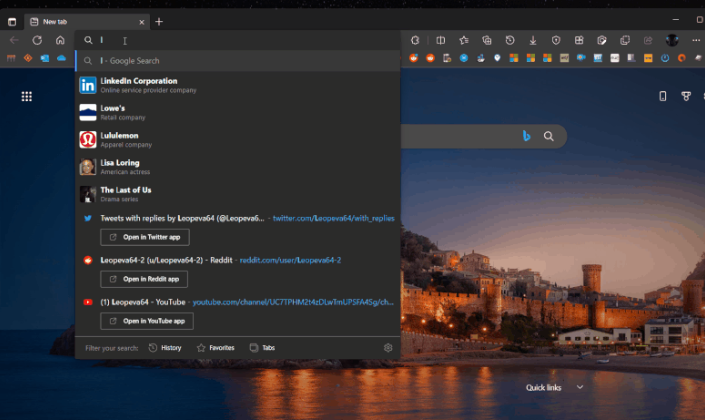705x420 pixels.
Task: Open Favorites from the star toolbar icon
Action: [464, 40]
